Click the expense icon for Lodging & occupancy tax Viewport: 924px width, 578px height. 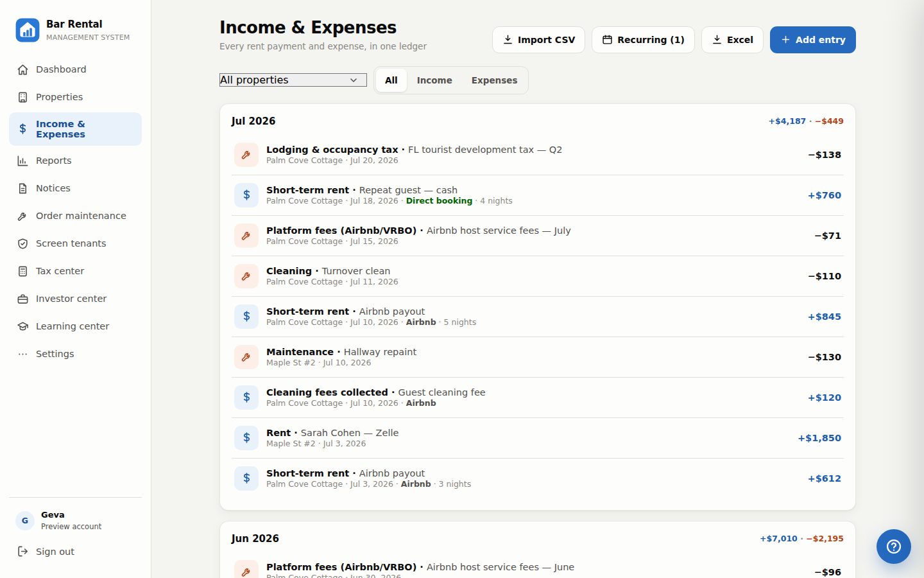tap(246, 155)
